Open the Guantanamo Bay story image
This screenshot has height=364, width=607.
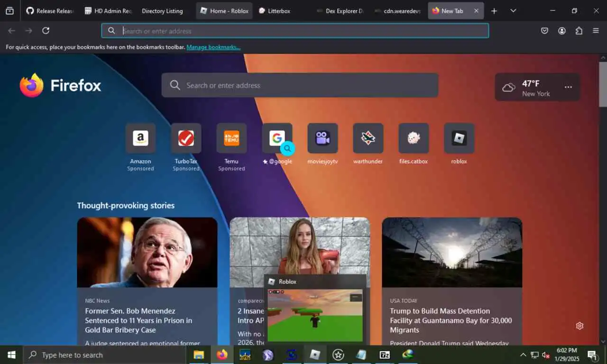tap(452, 252)
